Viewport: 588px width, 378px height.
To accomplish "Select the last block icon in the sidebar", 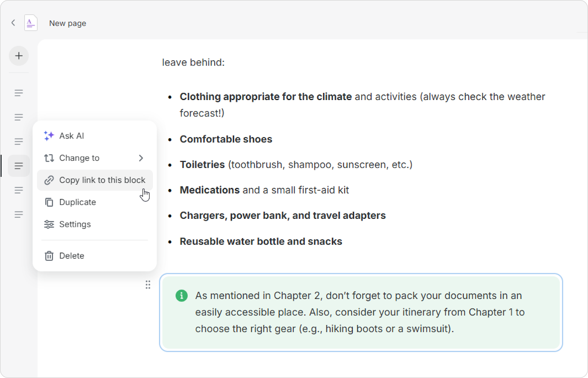I will pos(19,214).
